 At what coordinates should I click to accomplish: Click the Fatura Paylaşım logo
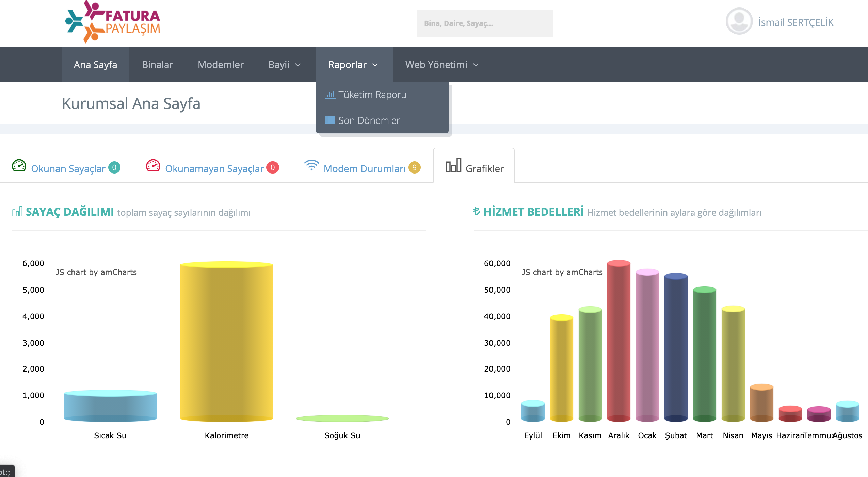(x=113, y=21)
